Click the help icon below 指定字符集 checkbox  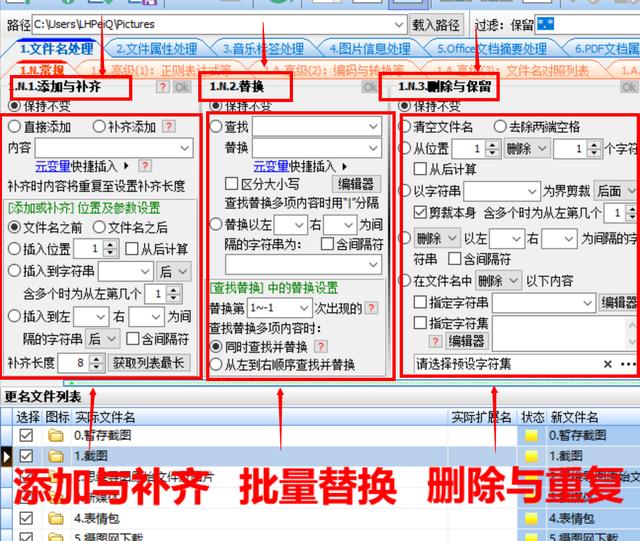(436, 341)
